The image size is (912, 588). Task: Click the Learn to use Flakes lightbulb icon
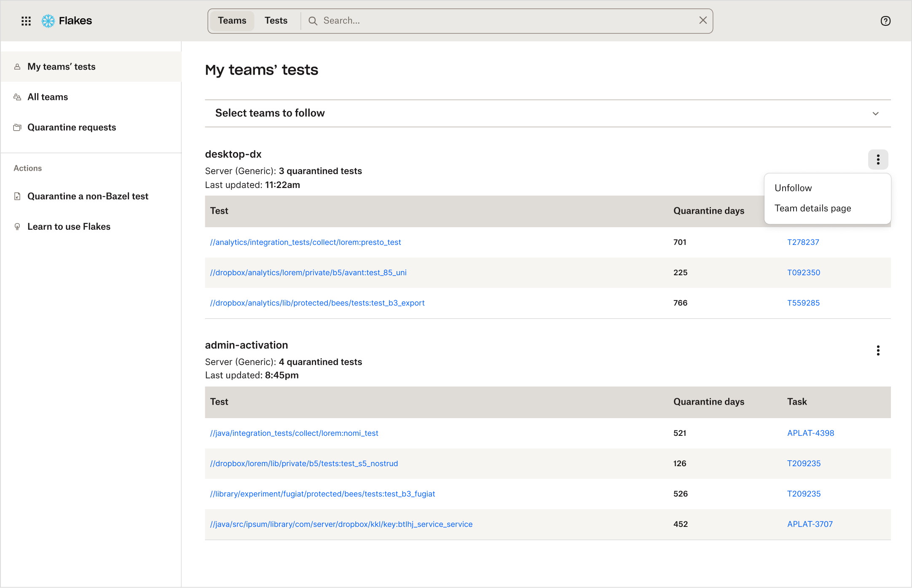[17, 227]
